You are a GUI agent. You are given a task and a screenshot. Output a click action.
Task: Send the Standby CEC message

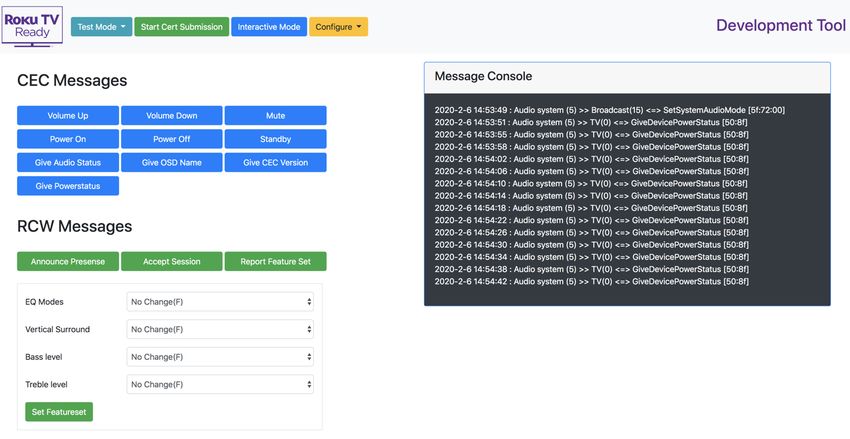click(x=275, y=139)
